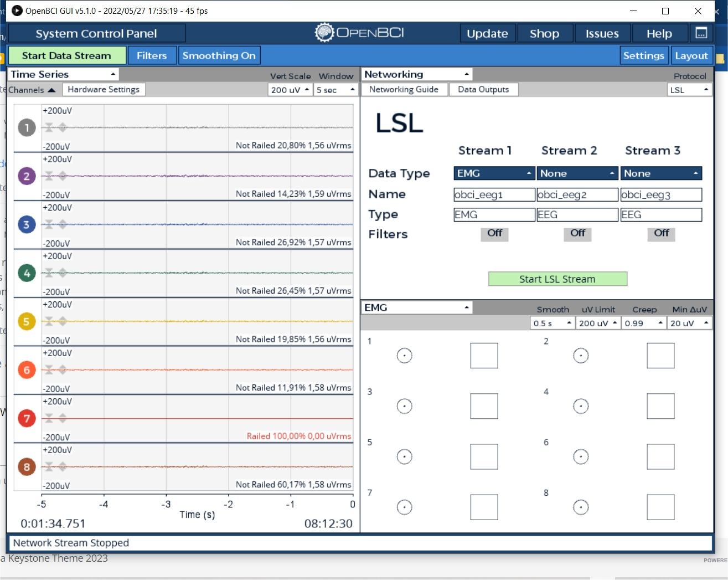Toggle smoothing using the Smoothing On button
Screen dimensions: 728x580
[x=219, y=55]
